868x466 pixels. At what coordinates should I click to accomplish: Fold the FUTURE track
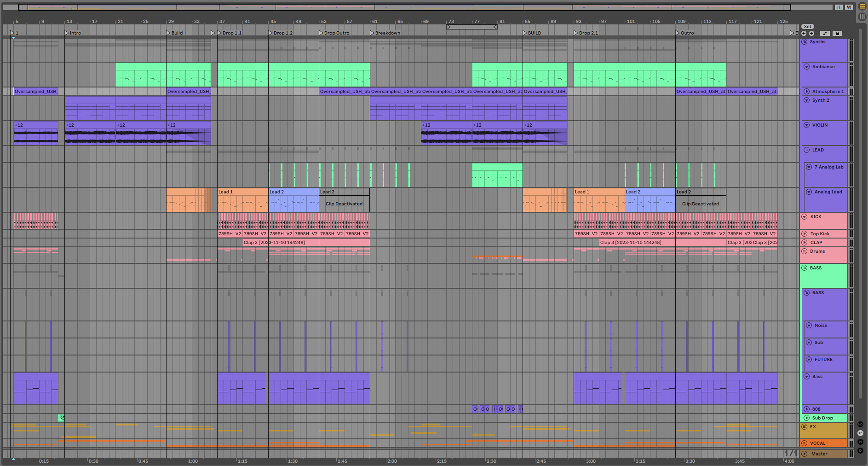coord(809,360)
